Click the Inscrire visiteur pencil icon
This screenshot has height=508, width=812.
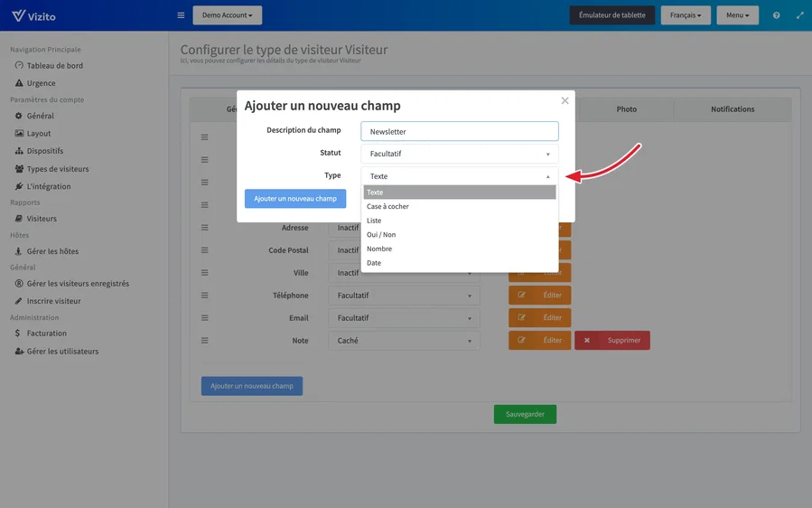[19, 301]
